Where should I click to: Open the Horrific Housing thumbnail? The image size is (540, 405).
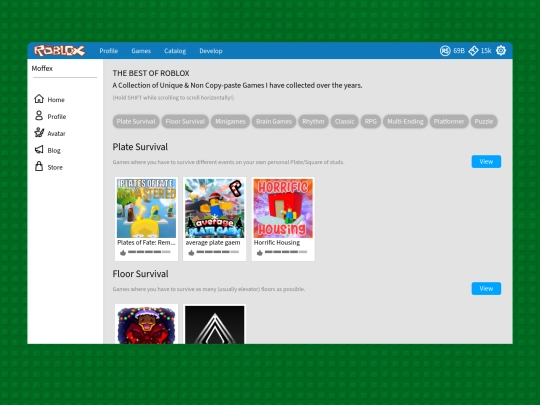tap(283, 208)
